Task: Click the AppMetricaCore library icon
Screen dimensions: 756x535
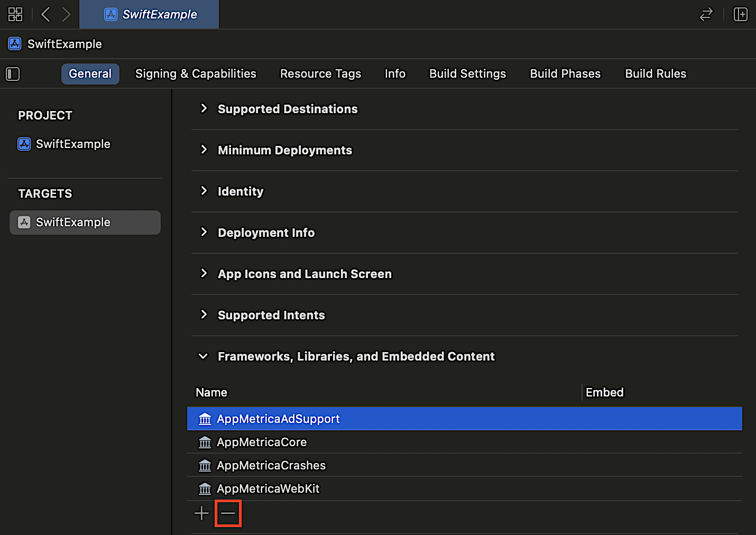Action: [205, 442]
